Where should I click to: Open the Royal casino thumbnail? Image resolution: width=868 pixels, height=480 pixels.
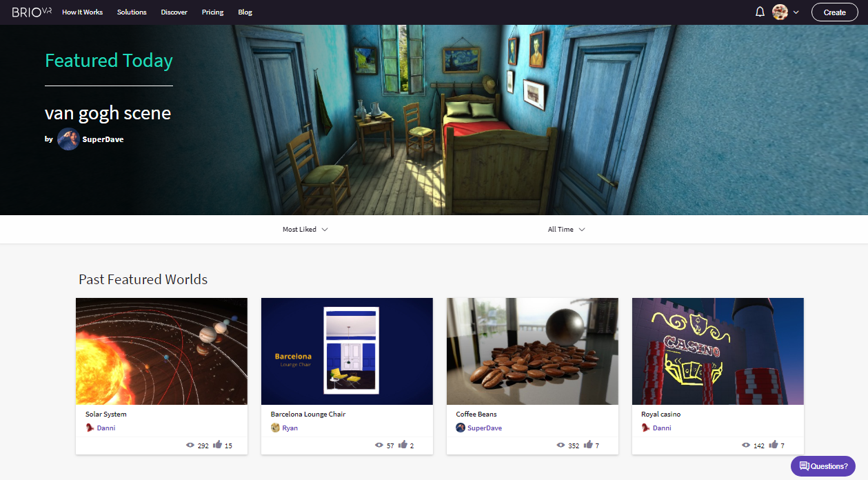(x=718, y=351)
